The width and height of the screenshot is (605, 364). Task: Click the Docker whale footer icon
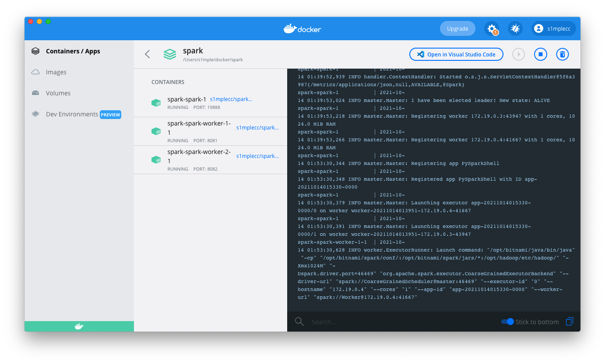pyautogui.click(x=79, y=326)
